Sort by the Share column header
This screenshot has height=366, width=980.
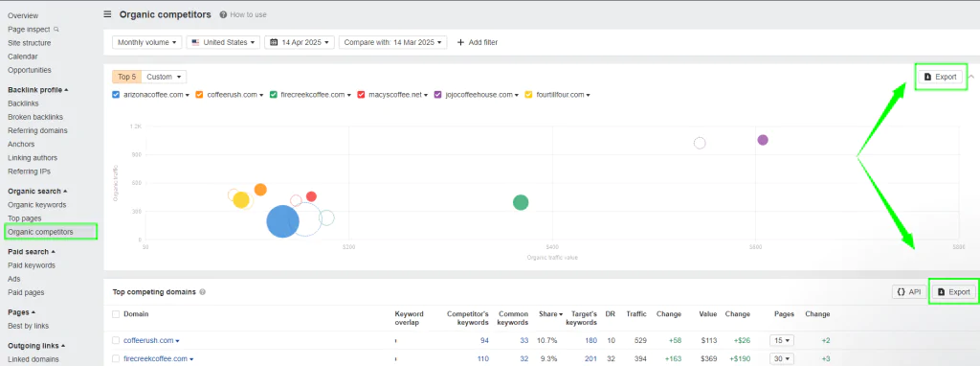click(550, 314)
